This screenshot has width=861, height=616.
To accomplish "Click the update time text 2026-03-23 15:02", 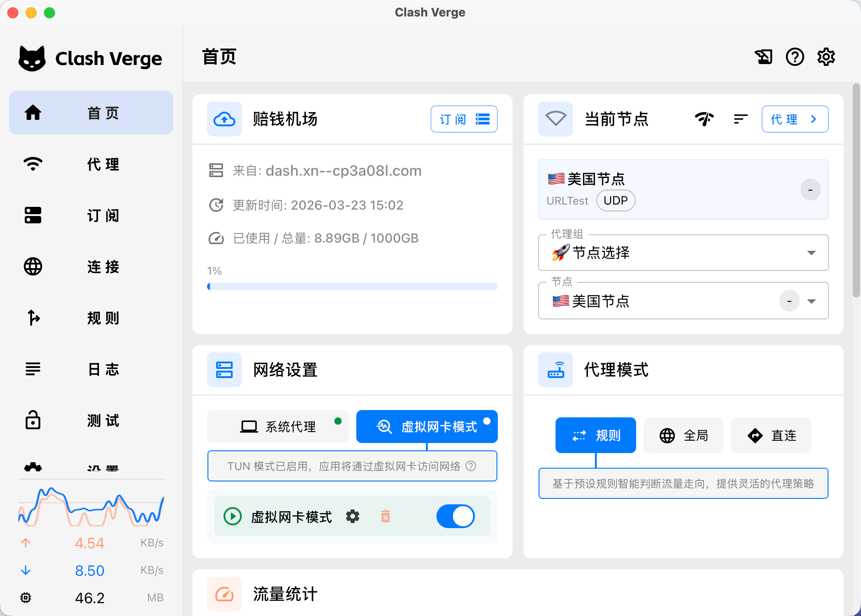I will point(347,205).
